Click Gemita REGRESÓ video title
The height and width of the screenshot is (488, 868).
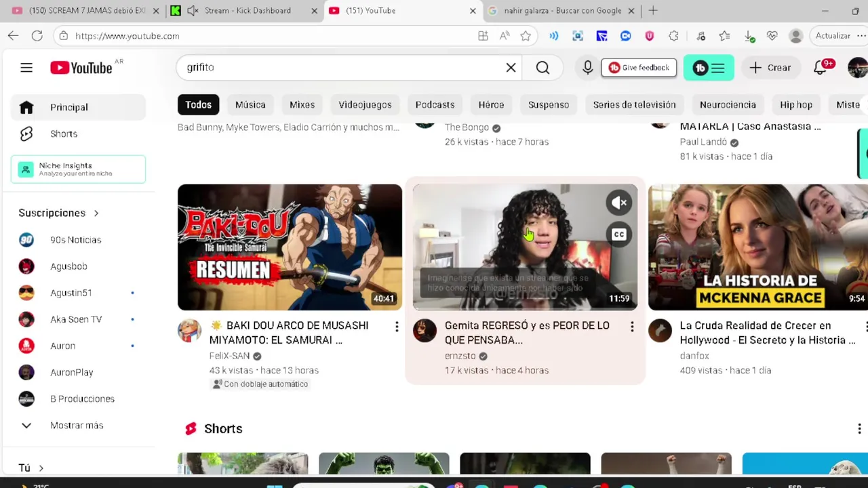click(x=527, y=333)
